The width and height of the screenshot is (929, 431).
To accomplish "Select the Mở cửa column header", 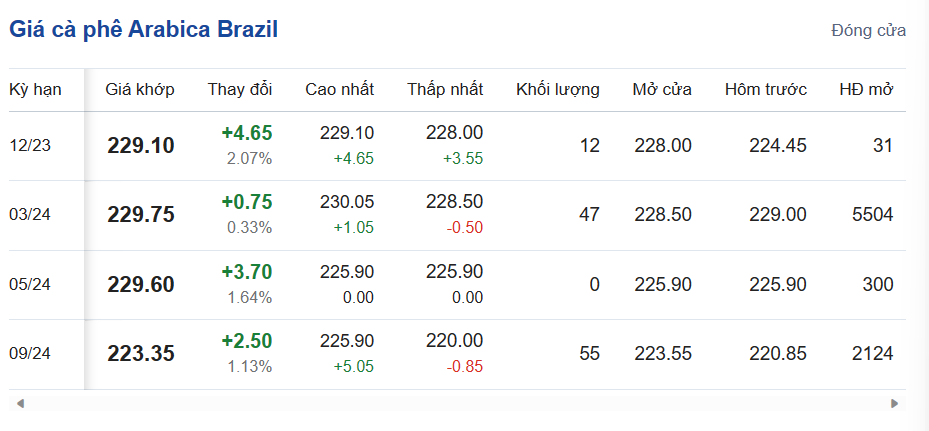I will 662,89.
